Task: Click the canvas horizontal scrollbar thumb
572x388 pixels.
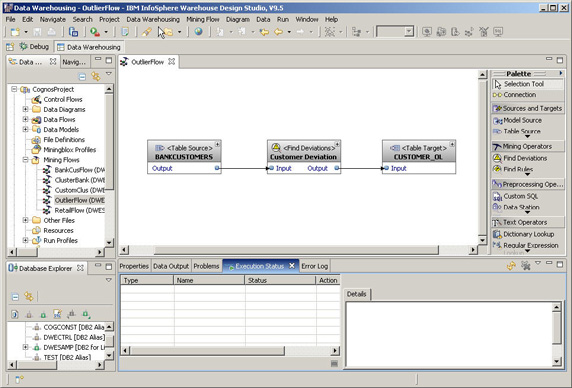Action: click(x=296, y=250)
